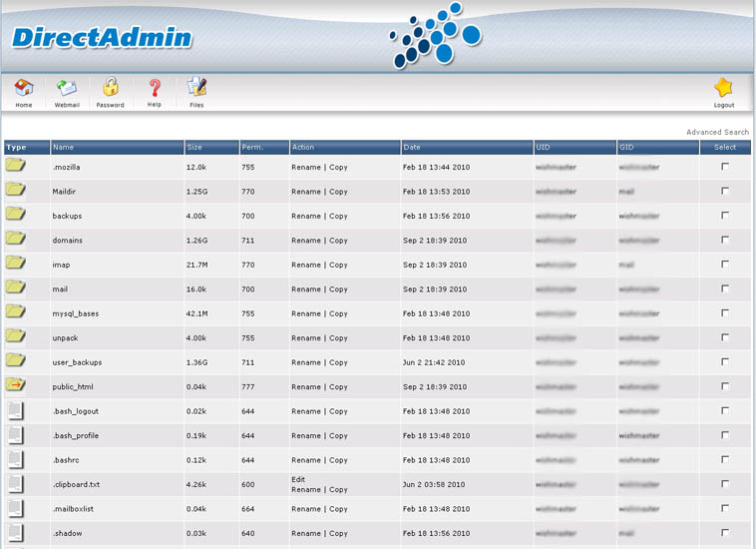The height and width of the screenshot is (549, 756).
Task: Click the 1.25G size value
Action: click(196, 192)
